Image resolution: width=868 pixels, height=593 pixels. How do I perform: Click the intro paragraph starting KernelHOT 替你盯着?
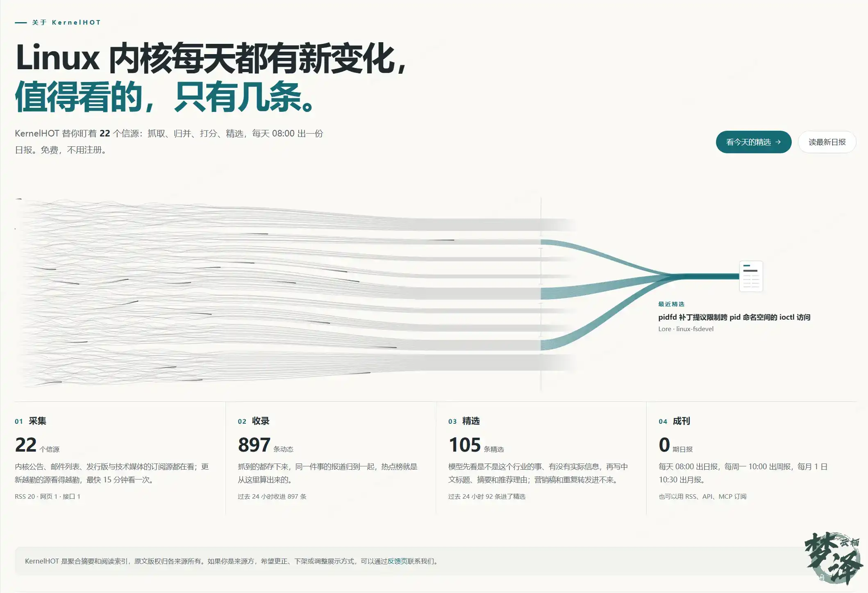[169, 141]
